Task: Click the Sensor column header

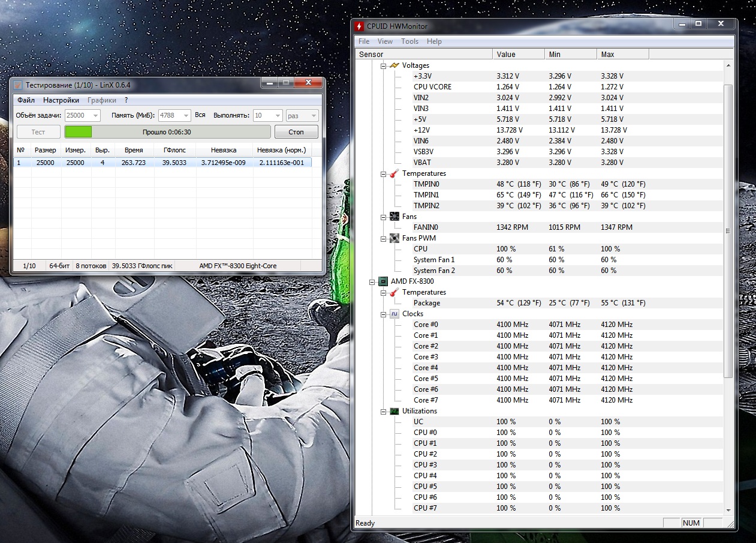Action: (x=424, y=54)
